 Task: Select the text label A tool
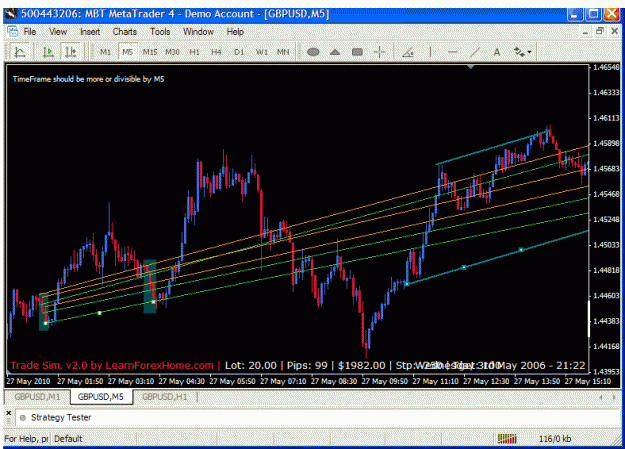(x=497, y=52)
